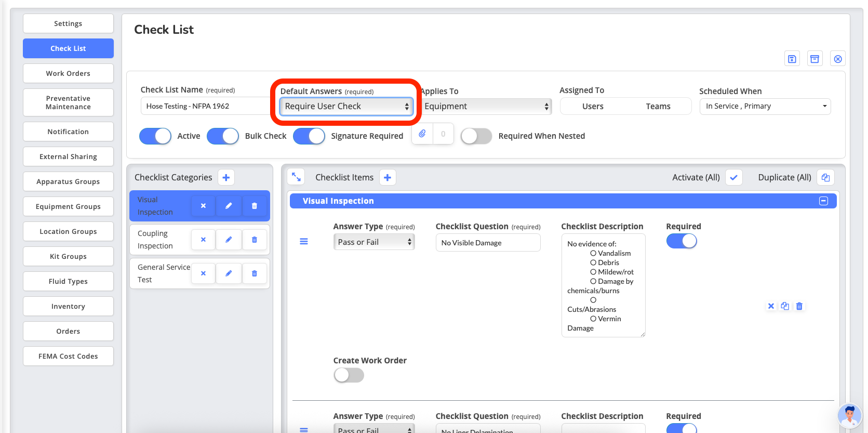Viewport: 868px width, 433px height.
Task: Click the paperclip attachment icon
Action: [x=422, y=134]
